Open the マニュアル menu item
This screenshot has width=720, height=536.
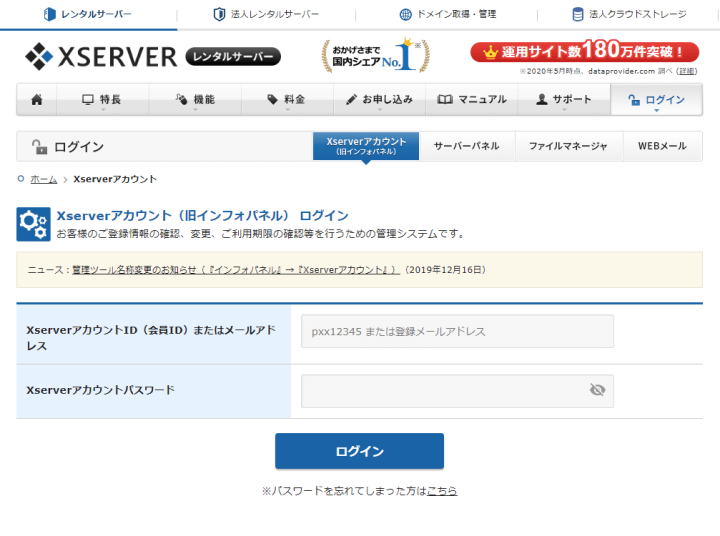coord(472,99)
